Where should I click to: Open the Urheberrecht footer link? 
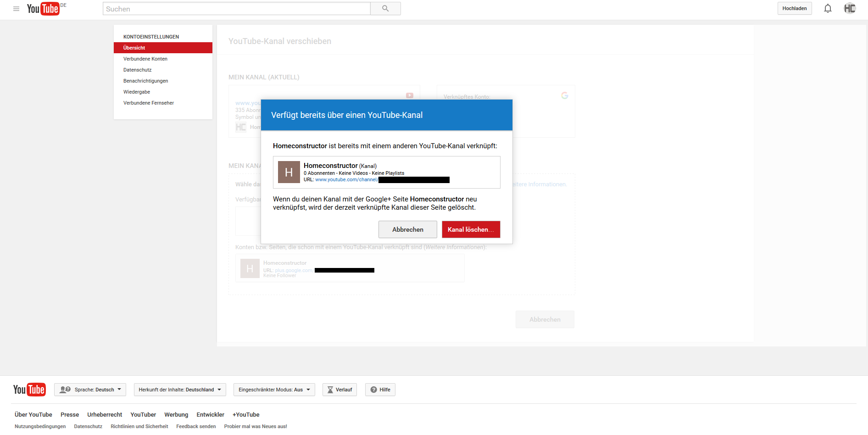(x=105, y=415)
